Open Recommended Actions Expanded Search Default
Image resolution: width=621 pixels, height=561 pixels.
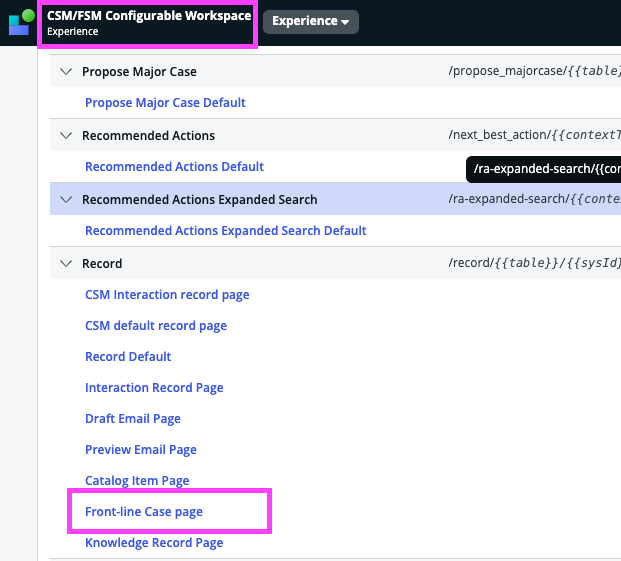click(x=225, y=231)
